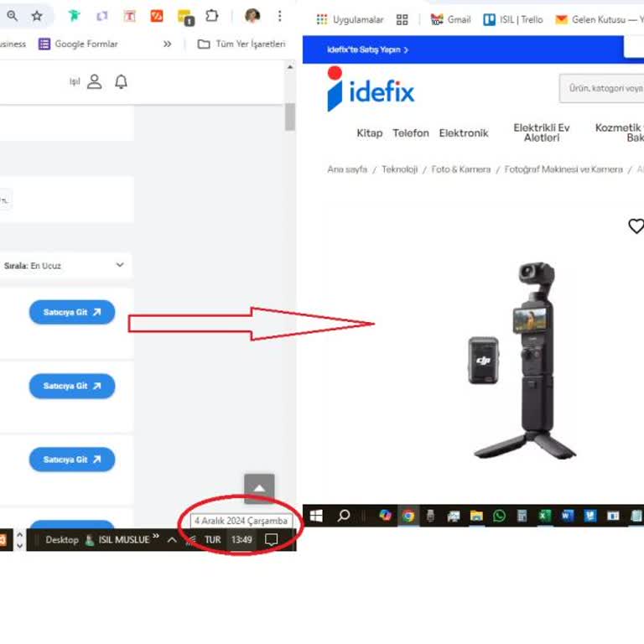Open Excel from the taskbar

click(x=545, y=516)
